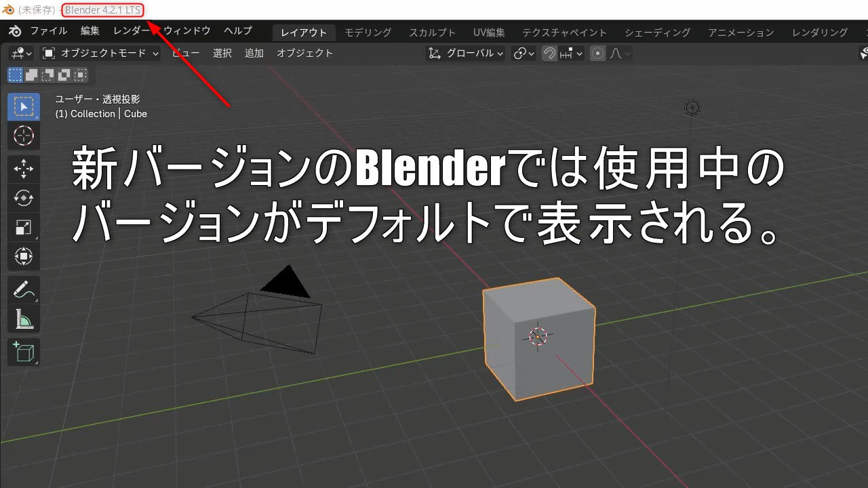868x488 pixels.
Task: Select the Scale tool
Action: pyautogui.click(x=24, y=226)
